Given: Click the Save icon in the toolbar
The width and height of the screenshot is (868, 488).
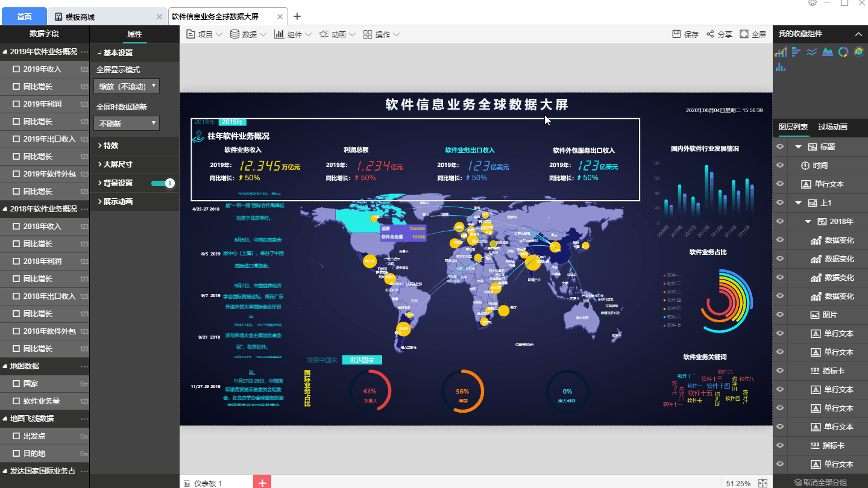Looking at the screenshot, I should click(x=677, y=34).
